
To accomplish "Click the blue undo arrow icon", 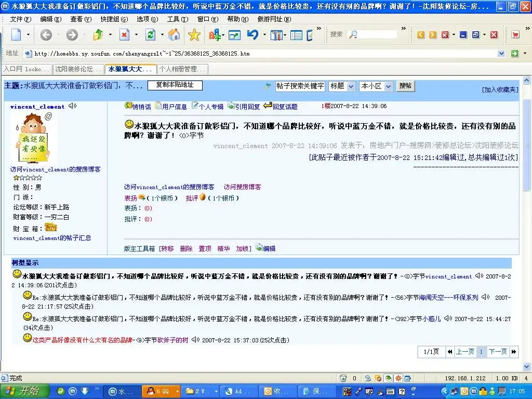I will coord(253,35).
